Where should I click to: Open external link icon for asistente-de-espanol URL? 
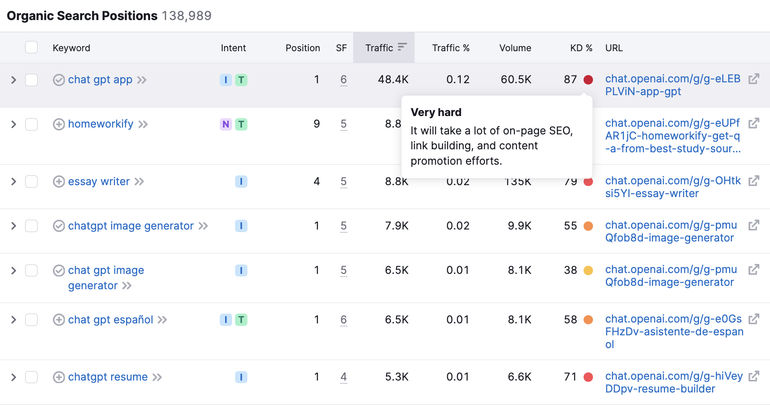[753, 319]
